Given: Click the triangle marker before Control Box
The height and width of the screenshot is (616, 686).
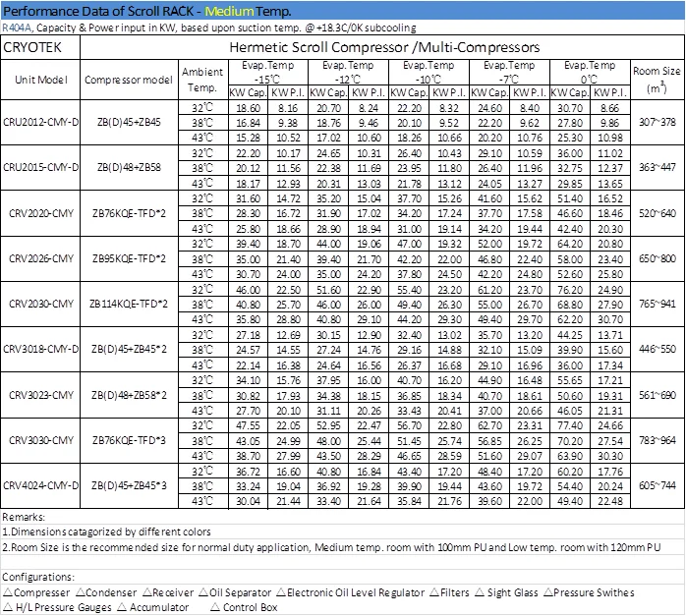Looking at the screenshot, I should pyautogui.click(x=214, y=608).
